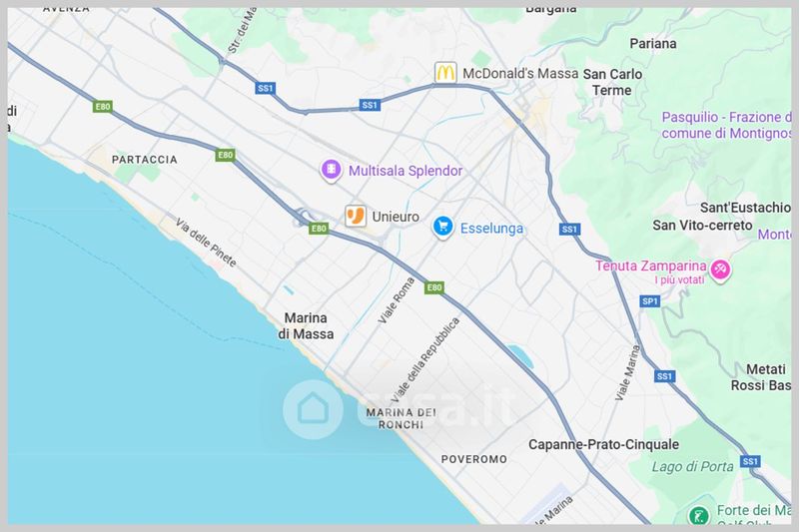Image resolution: width=799 pixels, height=532 pixels.
Task: Click the E80 shield beside Unieuro
Action: tap(319, 229)
